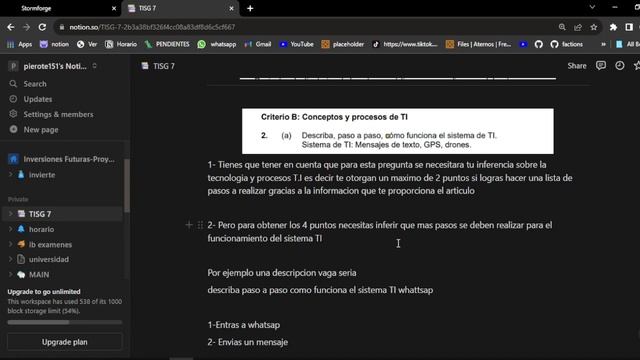The width and height of the screenshot is (640, 360).
Task: Open a new browser tab
Action: pyautogui.click(x=250, y=8)
